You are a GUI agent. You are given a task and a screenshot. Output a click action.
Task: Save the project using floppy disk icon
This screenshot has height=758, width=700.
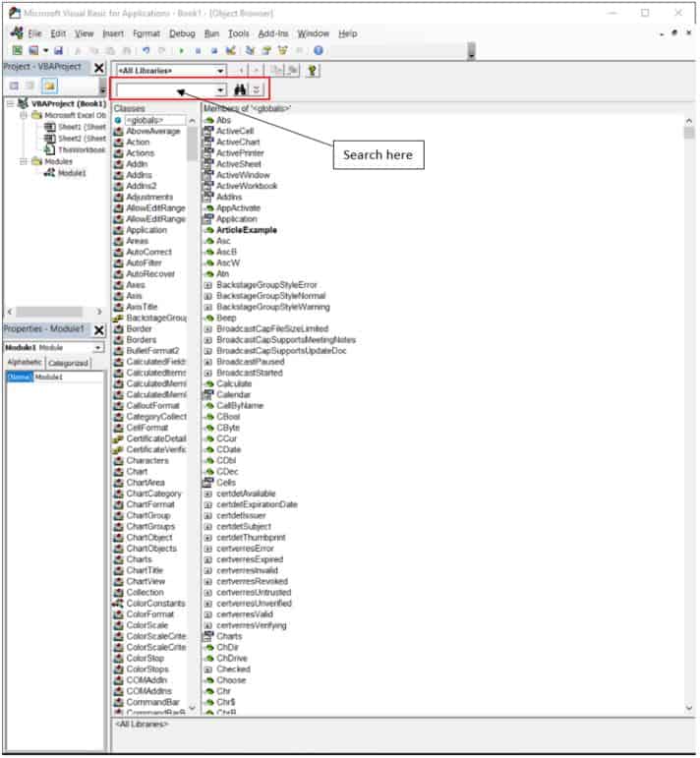pos(58,50)
